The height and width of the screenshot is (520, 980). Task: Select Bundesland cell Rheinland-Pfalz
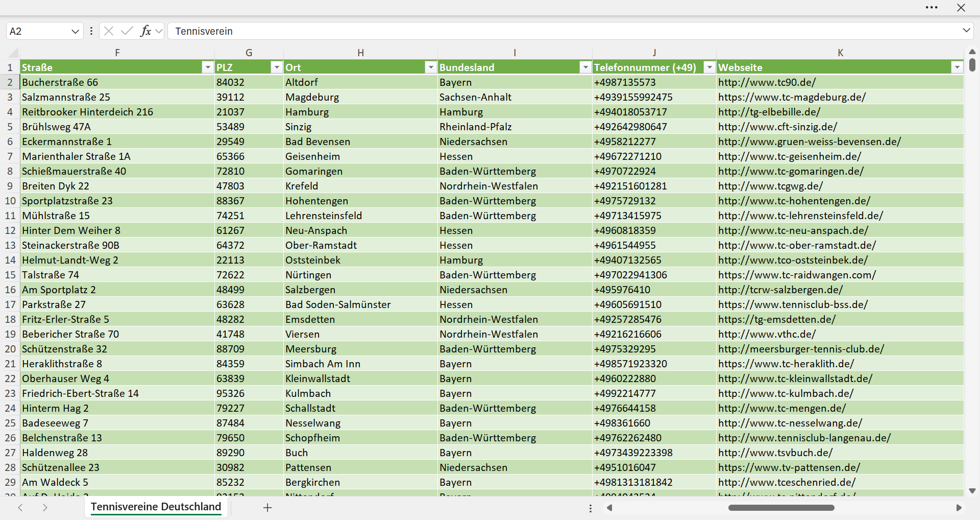(x=515, y=127)
